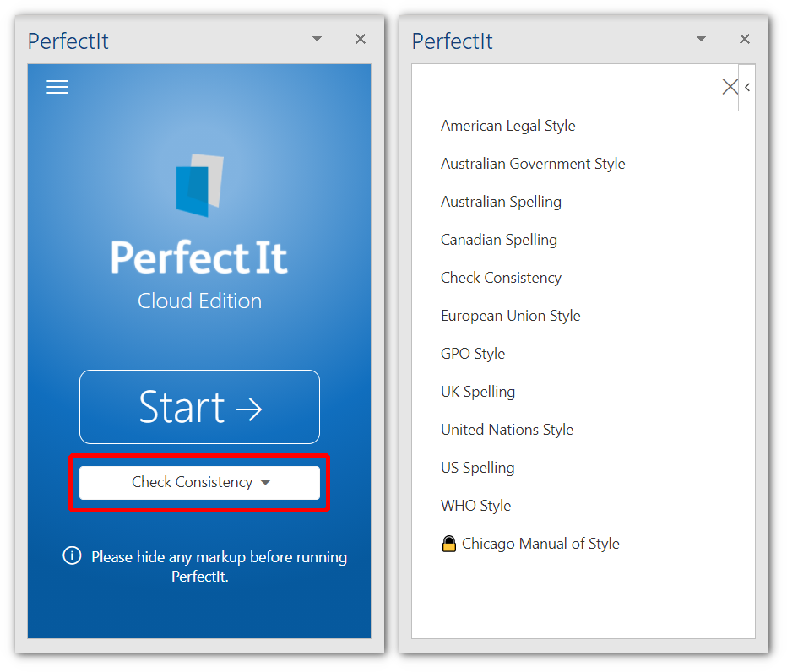This screenshot has height=672, width=787.
Task: Select UK Spelling style
Action: [477, 392]
